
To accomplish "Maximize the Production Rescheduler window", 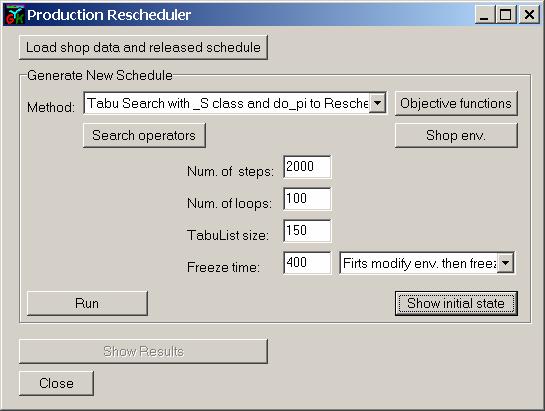I will coord(506,15).
